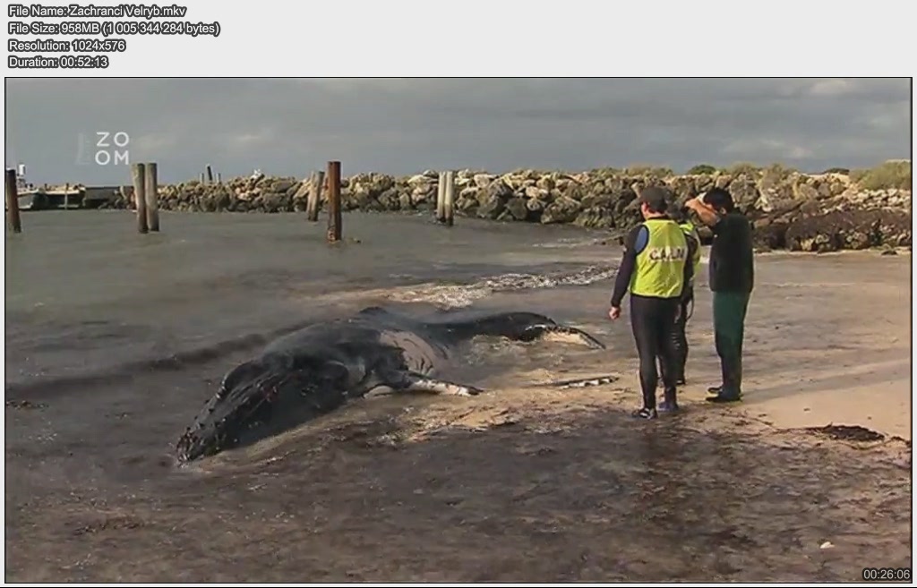Click the green bushes atop the rocks
917x588 pixels.
coord(882,175)
